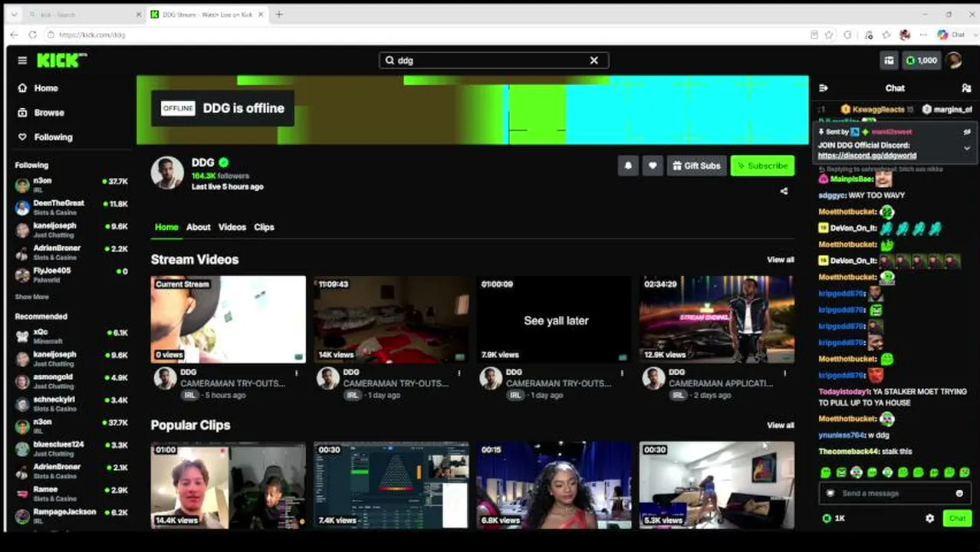
Task: Open a new browser tab
Action: 279,14
